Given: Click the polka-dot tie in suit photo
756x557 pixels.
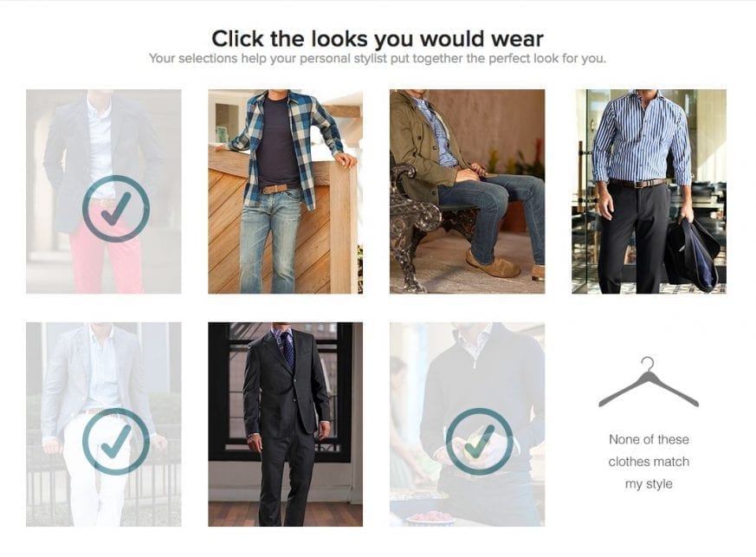Looking at the screenshot, I should click(288, 351).
